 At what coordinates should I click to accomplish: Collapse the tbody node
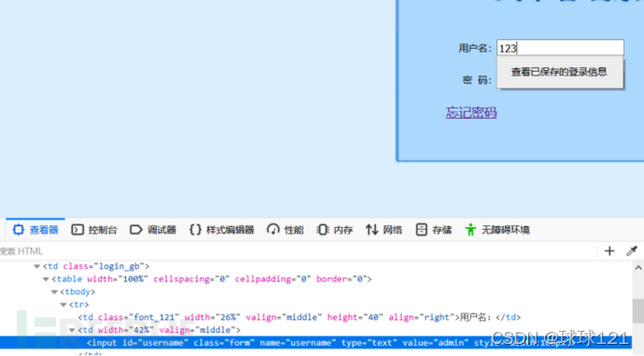click(54, 292)
